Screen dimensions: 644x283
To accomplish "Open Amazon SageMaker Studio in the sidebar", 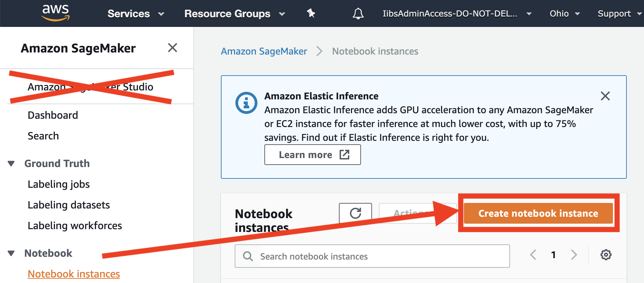I will pos(90,87).
